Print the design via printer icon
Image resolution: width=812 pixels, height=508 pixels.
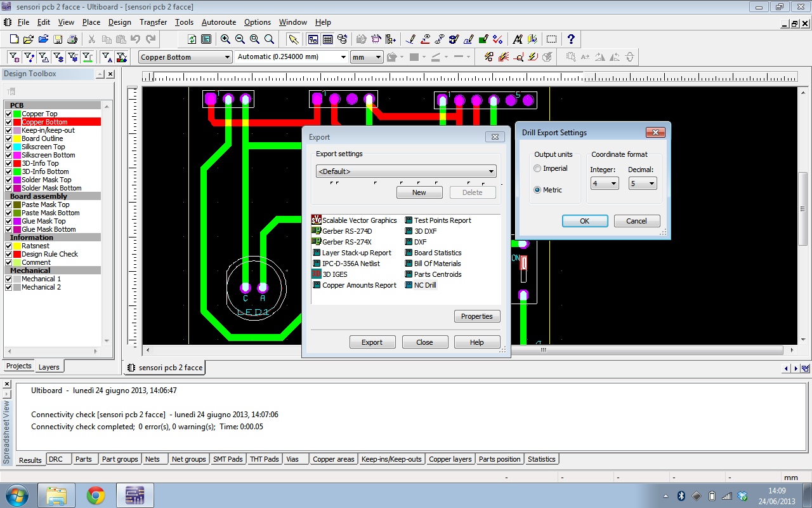[x=72, y=39]
